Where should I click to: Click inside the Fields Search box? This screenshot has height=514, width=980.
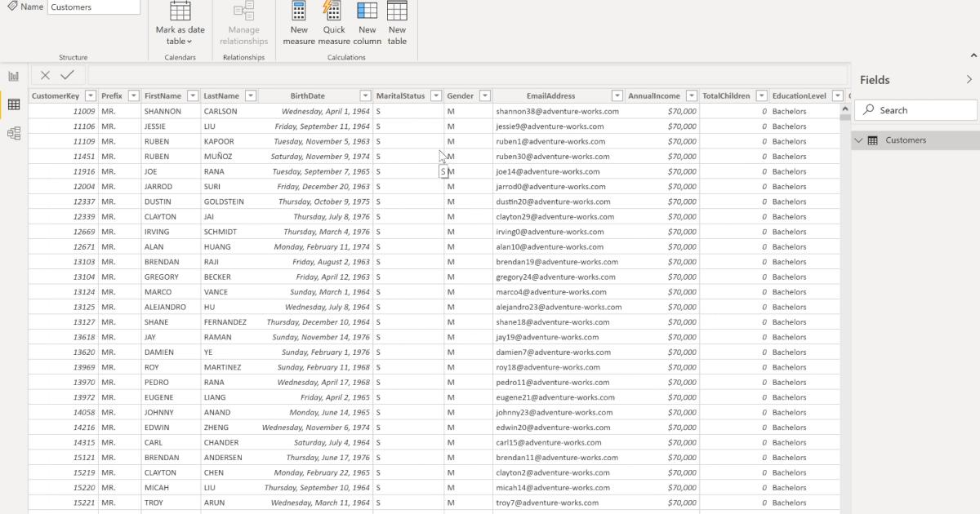[x=915, y=109]
